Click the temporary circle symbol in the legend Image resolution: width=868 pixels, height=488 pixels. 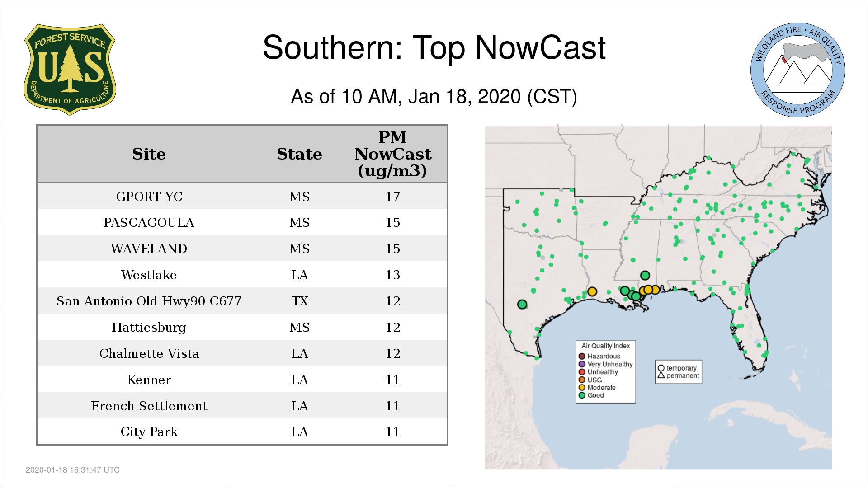[661, 368]
